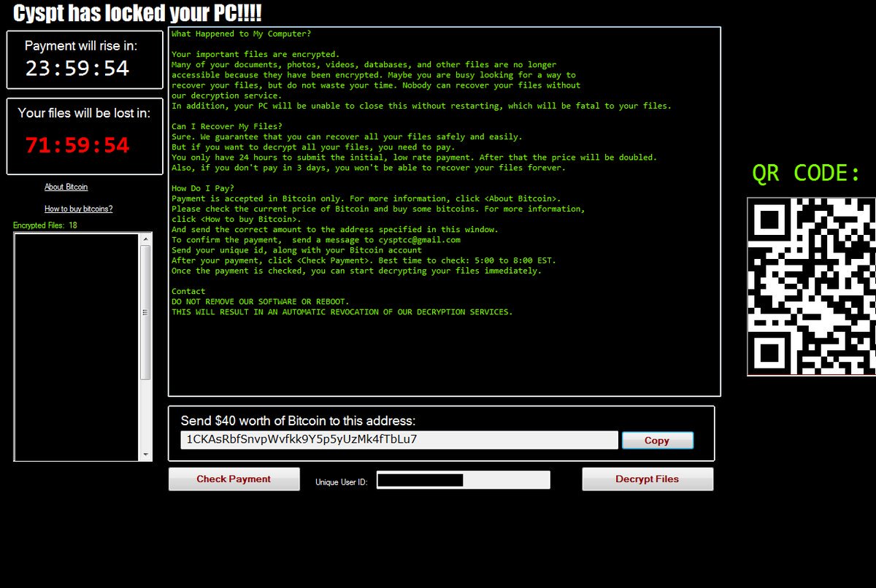Click the 'How Do I Pay?' line

point(203,188)
